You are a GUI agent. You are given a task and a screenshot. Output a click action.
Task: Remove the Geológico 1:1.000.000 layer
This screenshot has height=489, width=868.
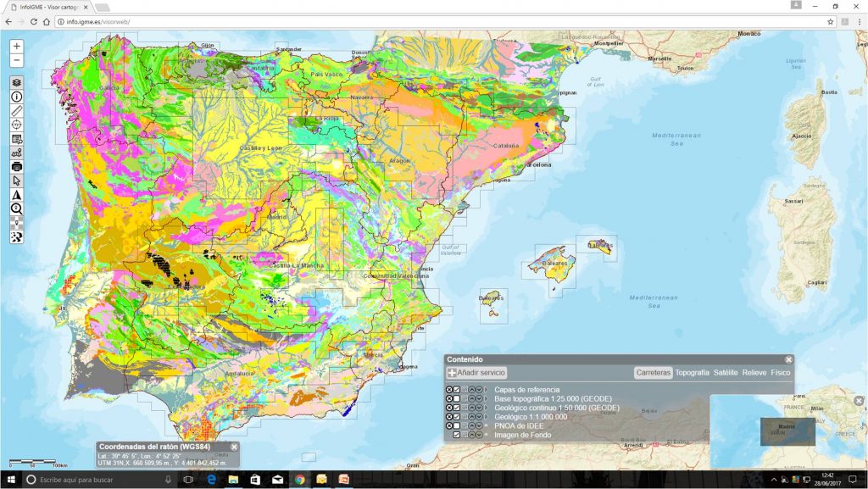coord(449,416)
